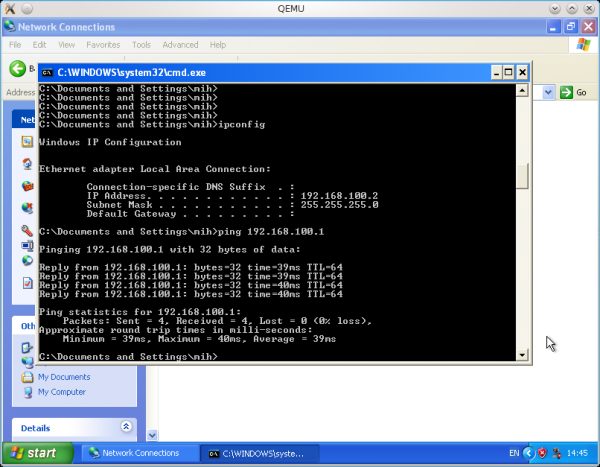Click the green Go arrow icon
Screen dimensions: 600x467
pyautogui.click(x=566, y=92)
